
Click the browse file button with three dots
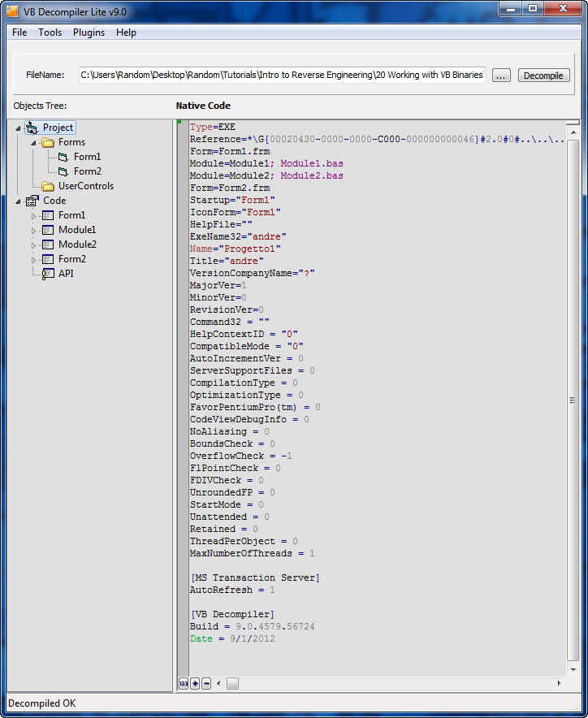tap(501, 76)
